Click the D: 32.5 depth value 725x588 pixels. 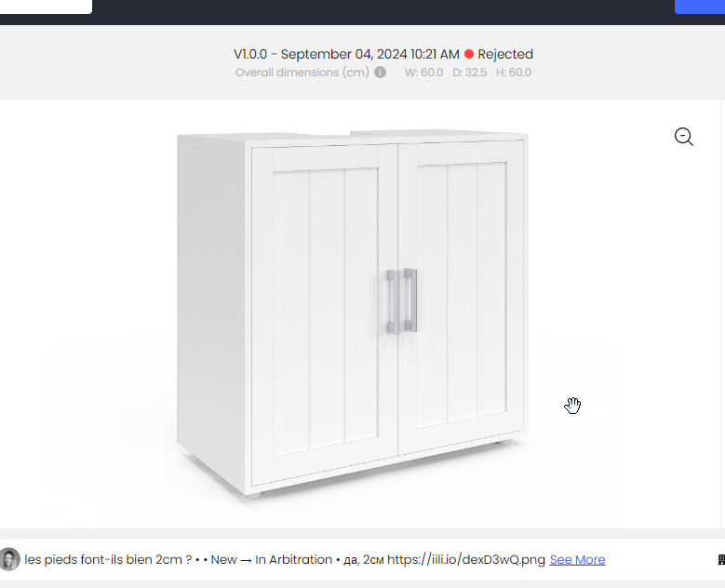469,73
